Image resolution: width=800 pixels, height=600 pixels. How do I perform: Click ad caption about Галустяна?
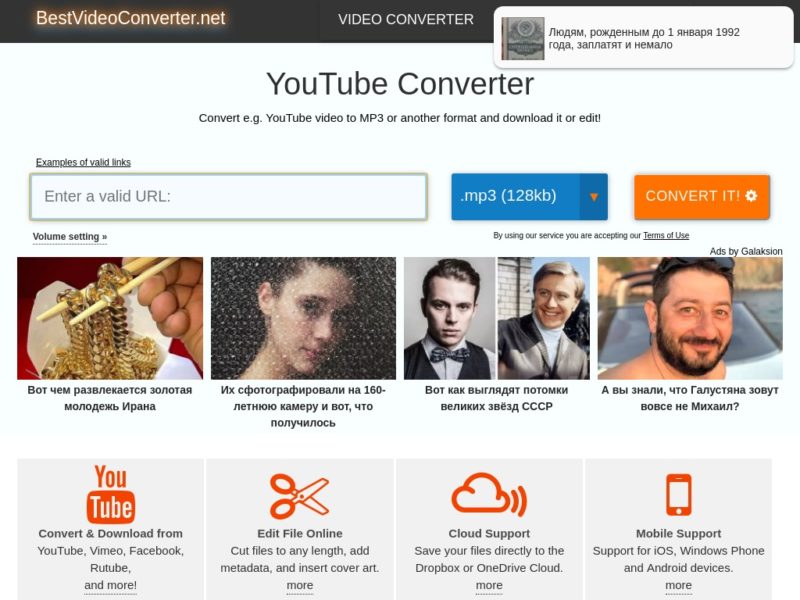(690, 398)
